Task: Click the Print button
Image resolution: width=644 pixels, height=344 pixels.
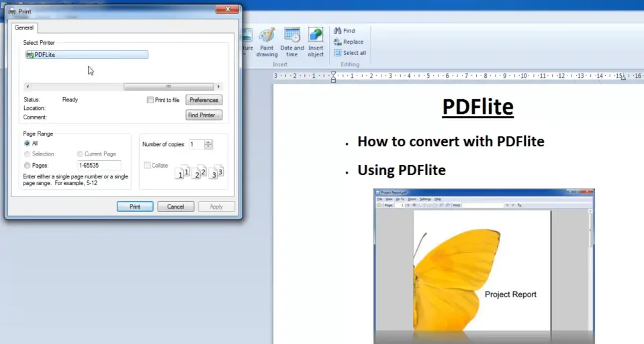Action: [x=135, y=207]
